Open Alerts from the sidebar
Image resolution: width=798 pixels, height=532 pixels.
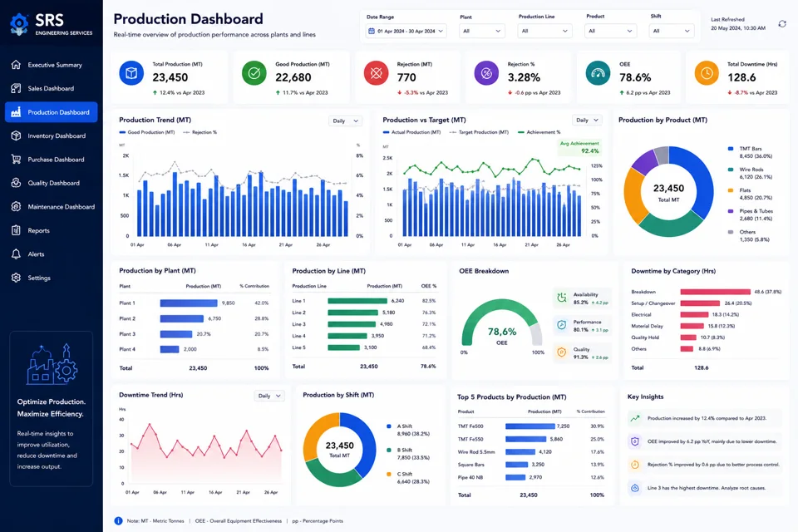click(x=51, y=254)
